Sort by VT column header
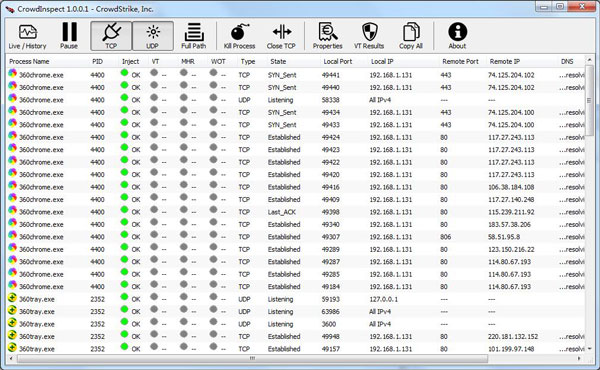600x370 pixels. [155, 61]
